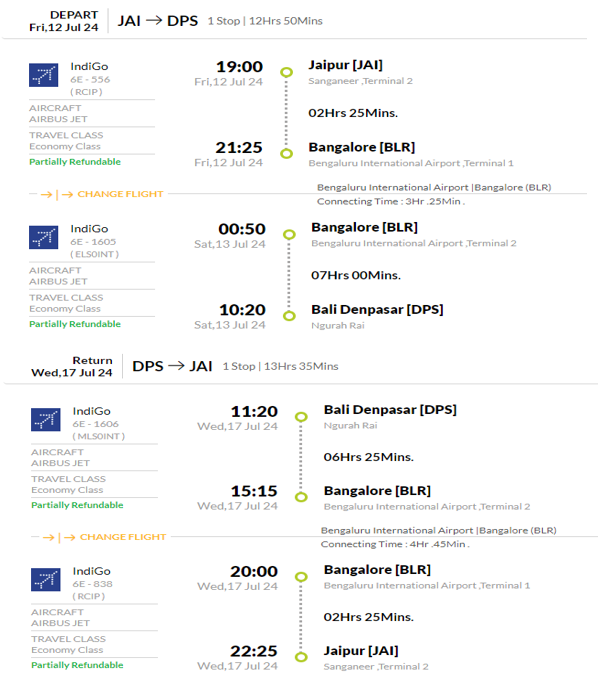Click the IndiGo logo for flight 6E-1605
Viewport: 607px width, 680px height.
(43, 237)
